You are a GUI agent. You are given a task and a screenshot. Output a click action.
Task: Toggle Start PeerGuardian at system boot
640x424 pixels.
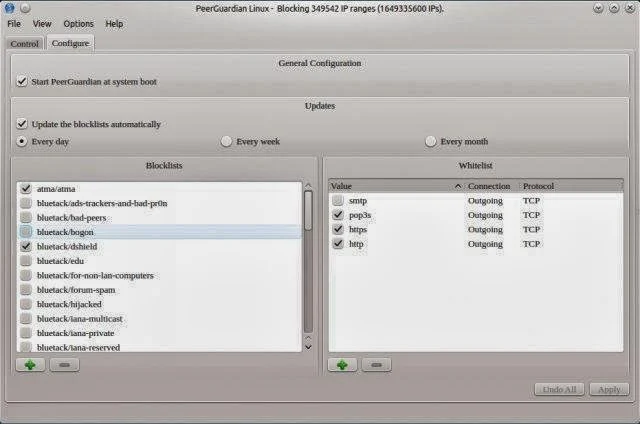click(x=22, y=81)
